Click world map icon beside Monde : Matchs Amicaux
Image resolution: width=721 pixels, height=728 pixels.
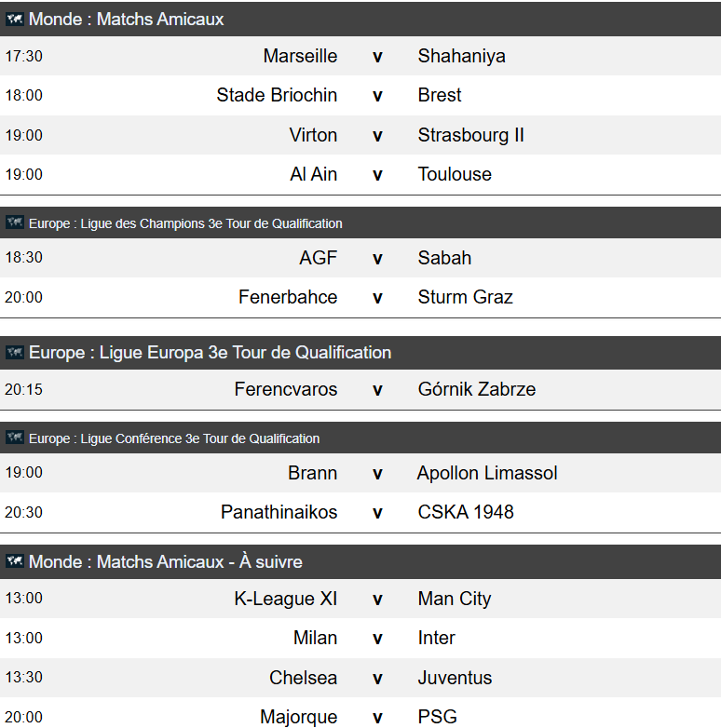click(x=14, y=19)
